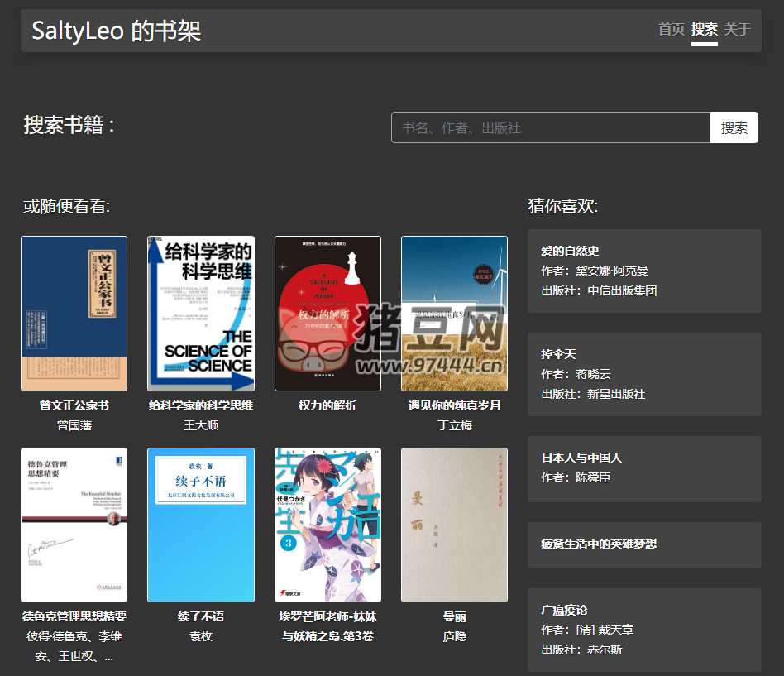
Task: View the 埃罗芒阿老师 volume 3 cover
Action: tap(327, 525)
